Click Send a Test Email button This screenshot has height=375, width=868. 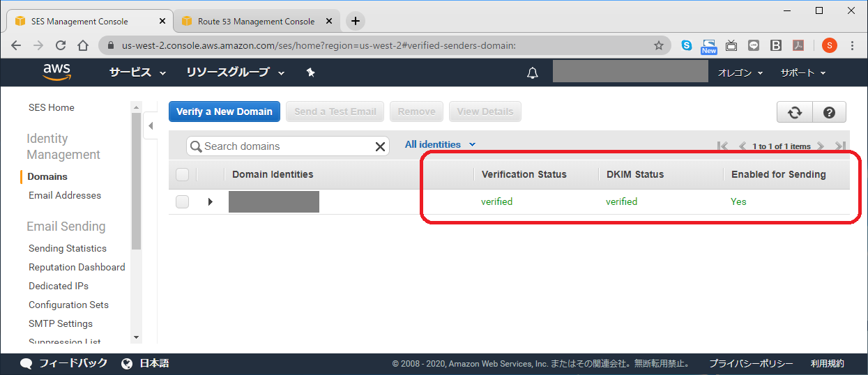(x=335, y=112)
